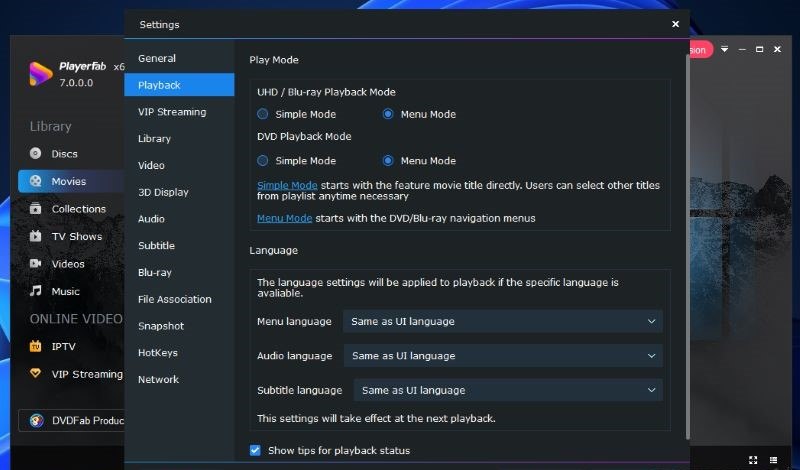Select Simple Mode for DVD playback
The image size is (800, 470).
pos(263,160)
